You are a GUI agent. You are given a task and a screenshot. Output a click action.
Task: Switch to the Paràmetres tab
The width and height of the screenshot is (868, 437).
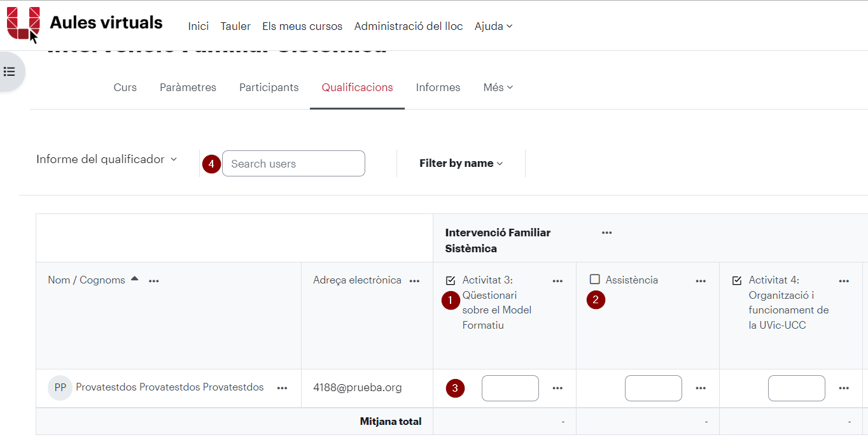188,87
